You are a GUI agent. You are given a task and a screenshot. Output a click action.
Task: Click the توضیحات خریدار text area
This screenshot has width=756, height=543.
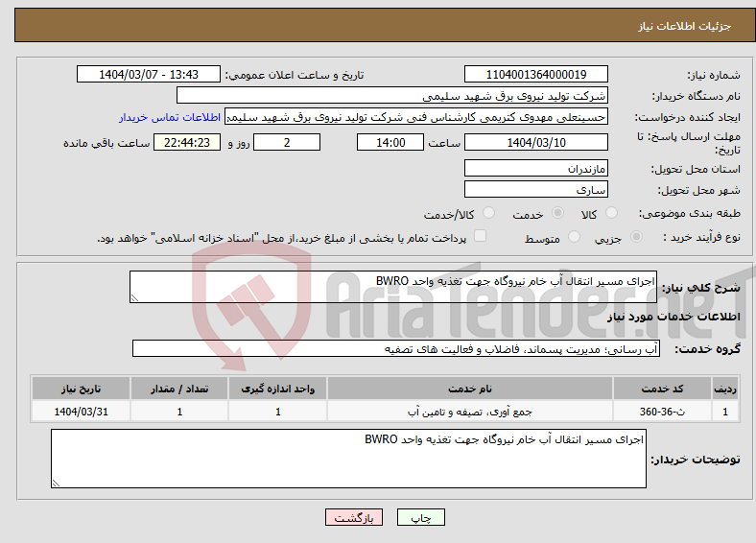[x=348, y=459]
